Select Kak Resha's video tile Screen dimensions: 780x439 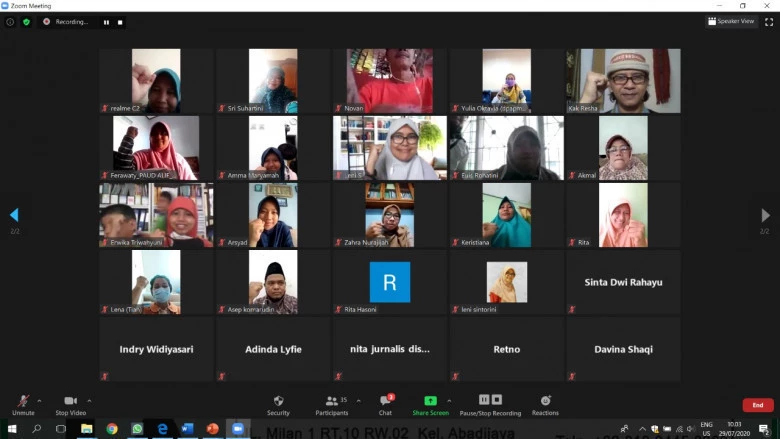point(623,81)
